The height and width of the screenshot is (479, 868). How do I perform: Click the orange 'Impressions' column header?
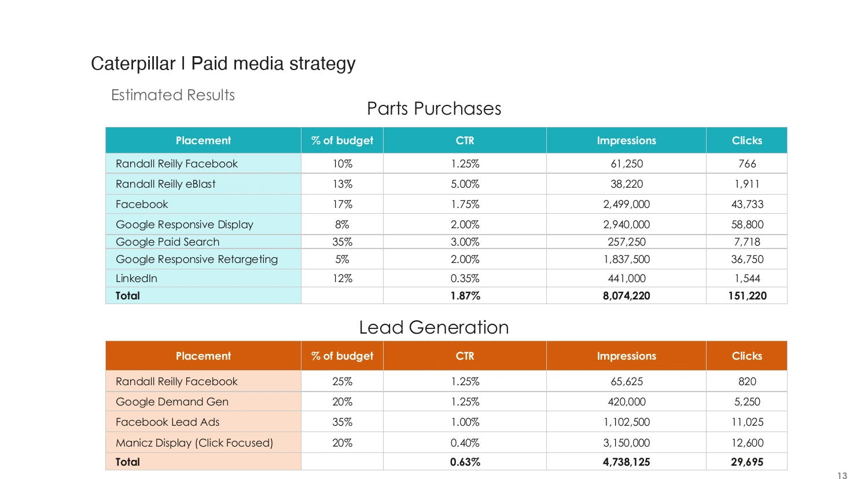tap(626, 356)
